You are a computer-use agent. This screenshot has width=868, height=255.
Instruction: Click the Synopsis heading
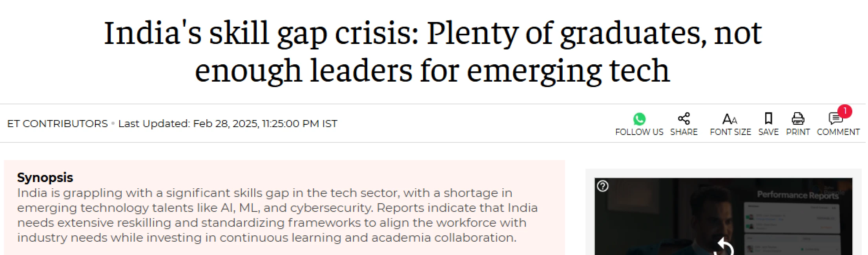pyautogui.click(x=45, y=177)
